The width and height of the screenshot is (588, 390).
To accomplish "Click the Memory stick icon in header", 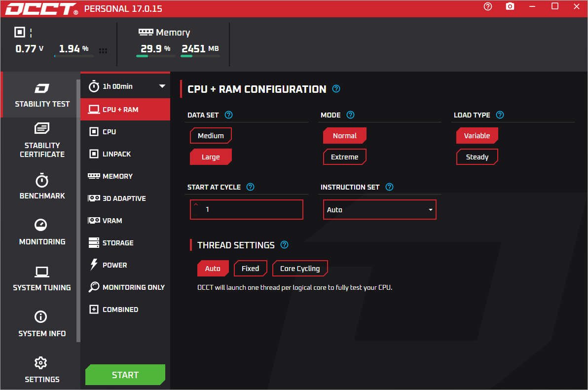I will click(146, 32).
